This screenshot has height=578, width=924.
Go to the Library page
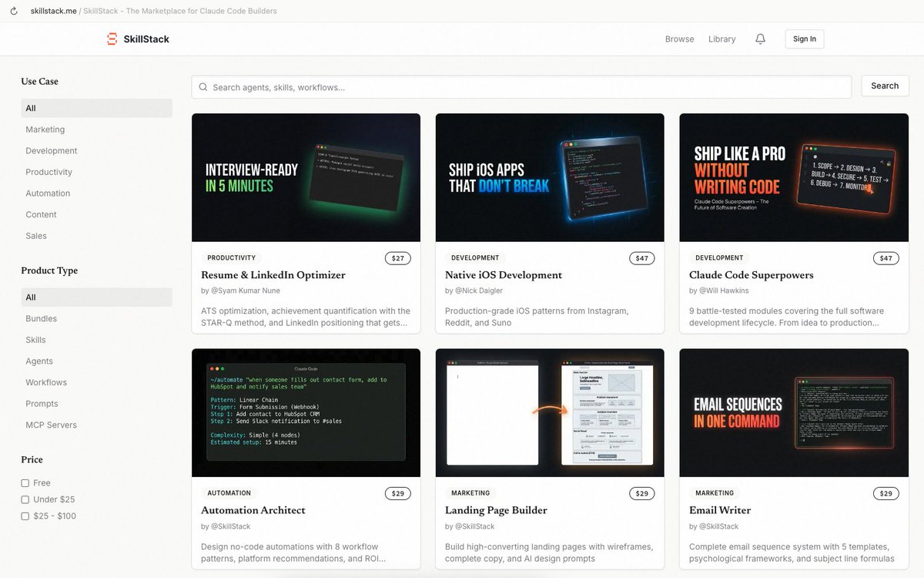coord(721,39)
